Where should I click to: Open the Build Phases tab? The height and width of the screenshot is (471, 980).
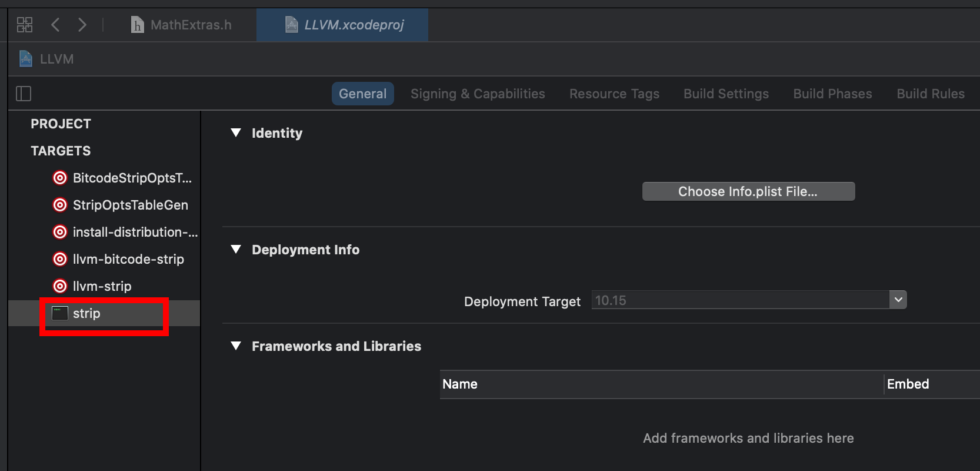point(832,94)
